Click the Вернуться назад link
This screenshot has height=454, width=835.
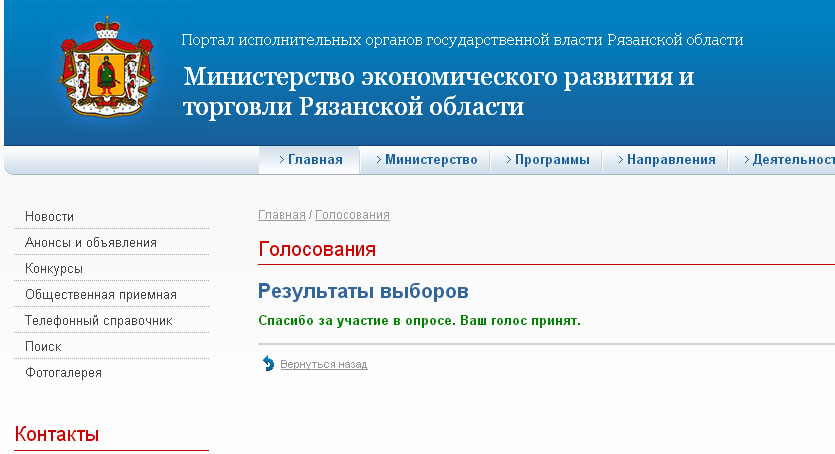pos(324,365)
